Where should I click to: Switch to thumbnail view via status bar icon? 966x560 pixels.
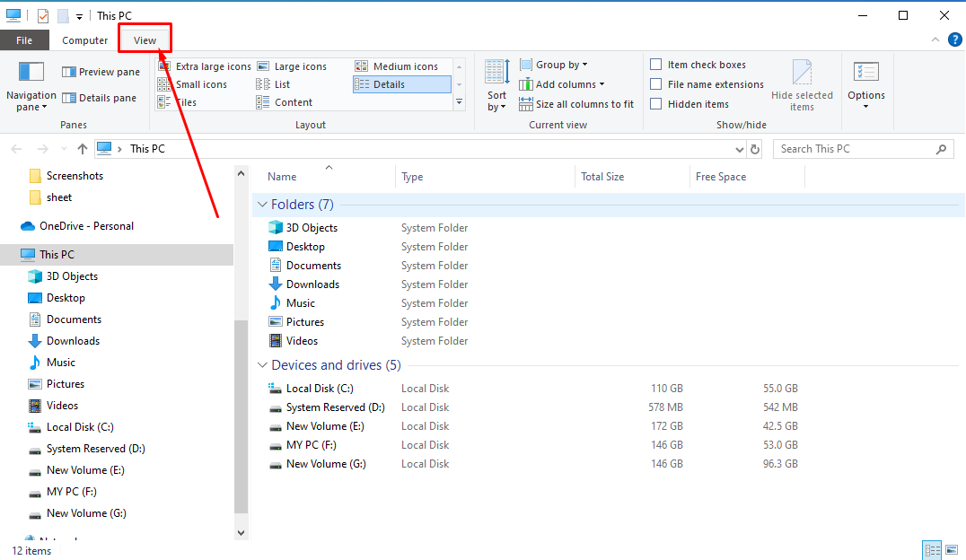[x=951, y=549]
